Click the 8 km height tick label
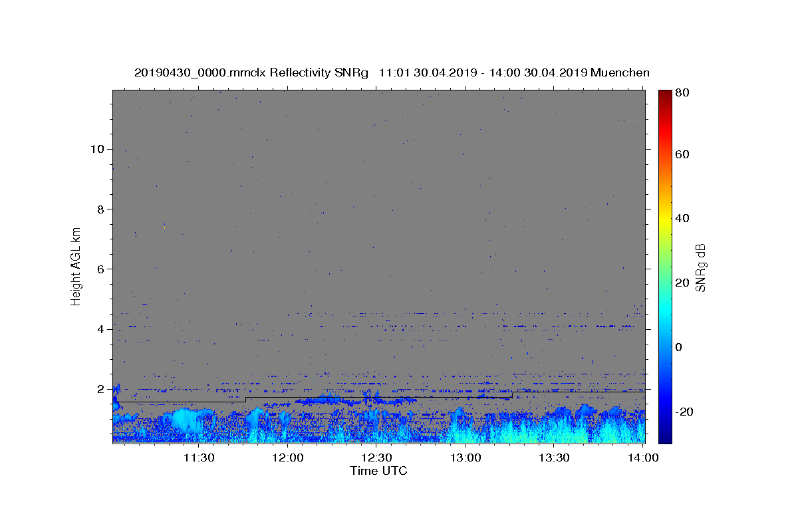The height and width of the screenshot is (532, 798). (x=100, y=209)
